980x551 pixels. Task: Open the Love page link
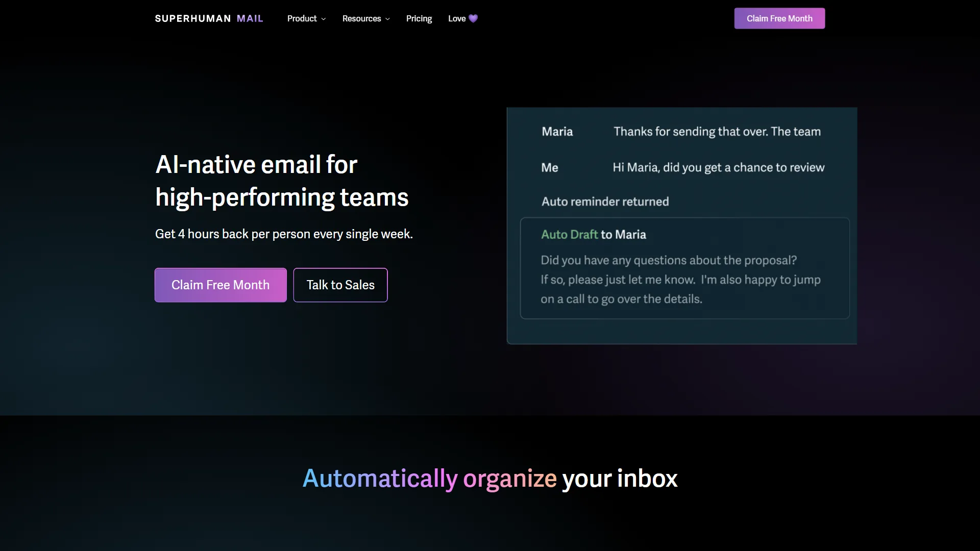pos(463,18)
